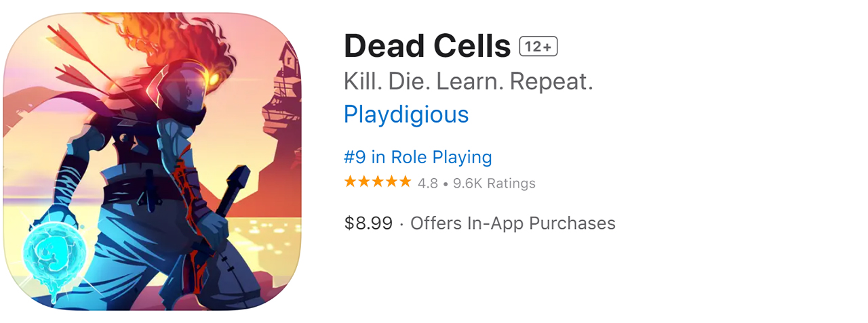Click the fifth orange rating star

tap(405, 182)
